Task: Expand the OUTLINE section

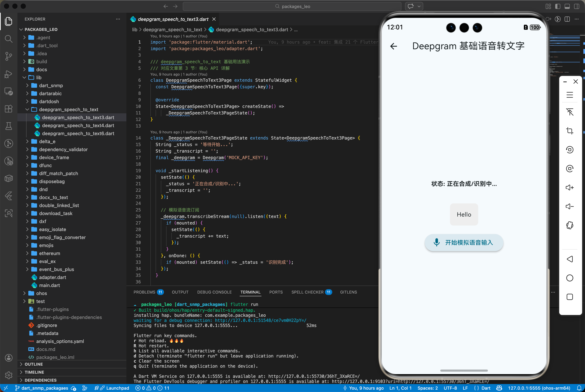Action: [34, 364]
